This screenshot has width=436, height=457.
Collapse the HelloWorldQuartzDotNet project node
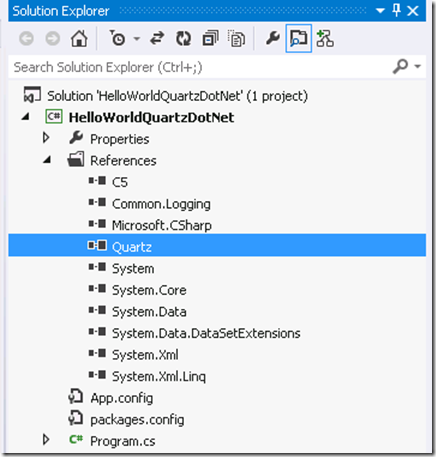tap(26, 117)
